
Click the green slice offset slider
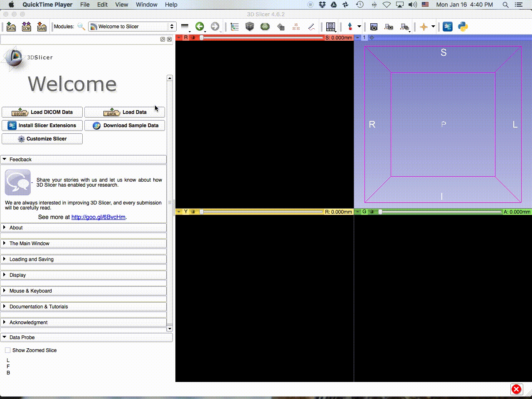(x=440, y=212)
